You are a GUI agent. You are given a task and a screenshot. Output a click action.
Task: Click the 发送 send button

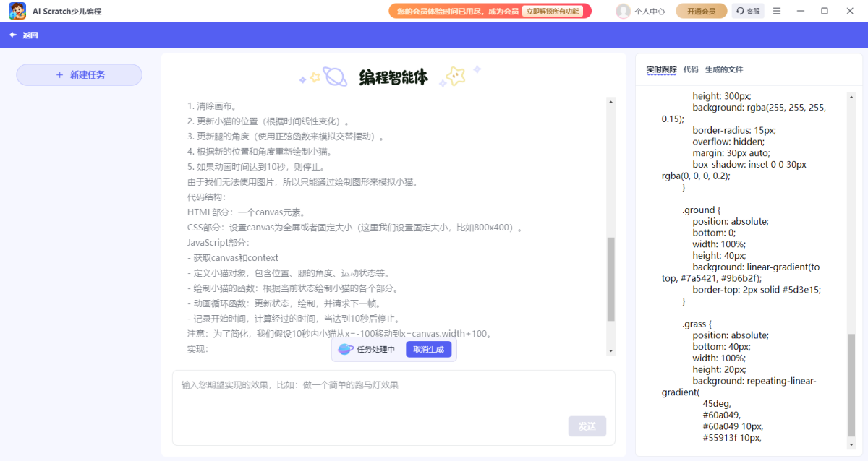tap(587, 426)
